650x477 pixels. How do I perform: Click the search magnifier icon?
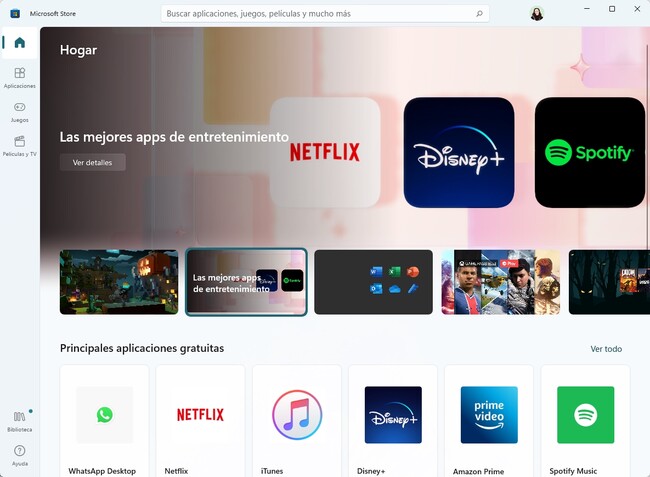point(480,14)
